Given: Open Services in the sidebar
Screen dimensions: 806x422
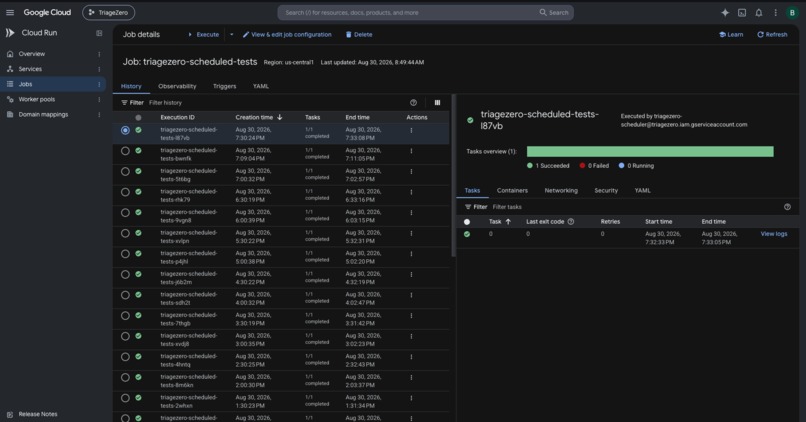Looking at the screenshot, I should coord(30,69).
